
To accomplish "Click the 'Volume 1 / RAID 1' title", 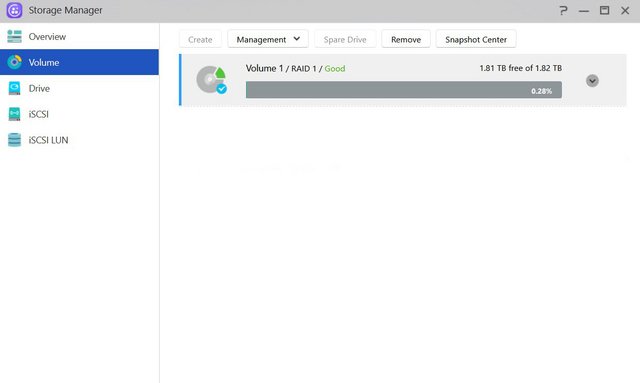I will tap(281, 69).
